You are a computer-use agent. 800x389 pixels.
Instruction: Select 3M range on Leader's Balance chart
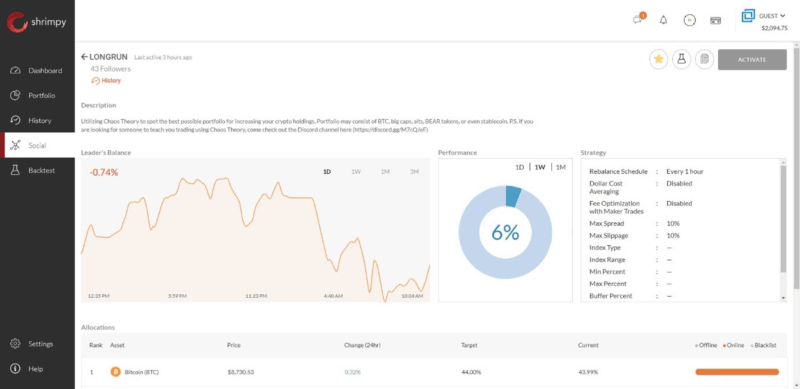pos(414,172)
